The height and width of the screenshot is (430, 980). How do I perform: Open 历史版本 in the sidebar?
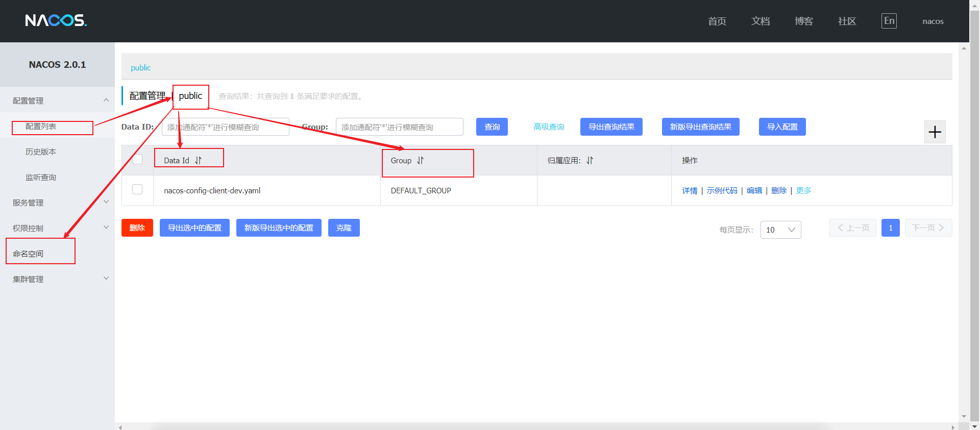[x=41, y=151]
